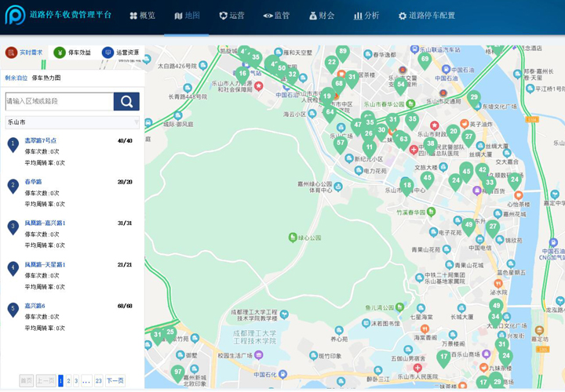
Task: Open the 乐山市 city dropdown
Action: (72, 122)
